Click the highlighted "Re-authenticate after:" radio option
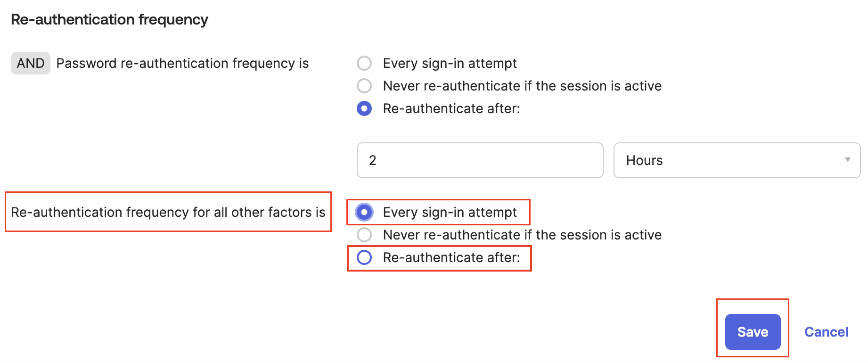 [451, 258]
